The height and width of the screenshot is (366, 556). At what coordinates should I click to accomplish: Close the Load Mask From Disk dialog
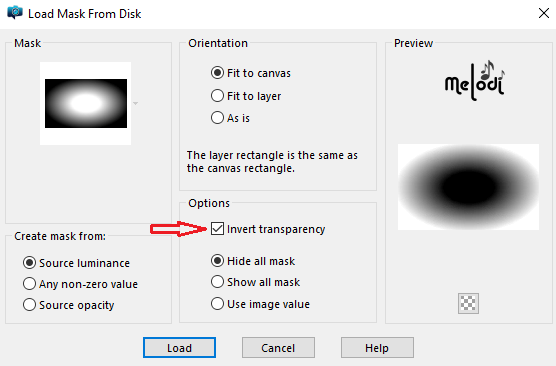(x=544, y=13)
